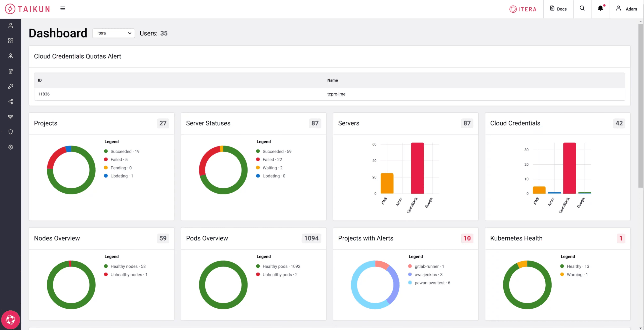
Task: Open the handshake partner sidebar icon
Action: click(x=11, y=117)
